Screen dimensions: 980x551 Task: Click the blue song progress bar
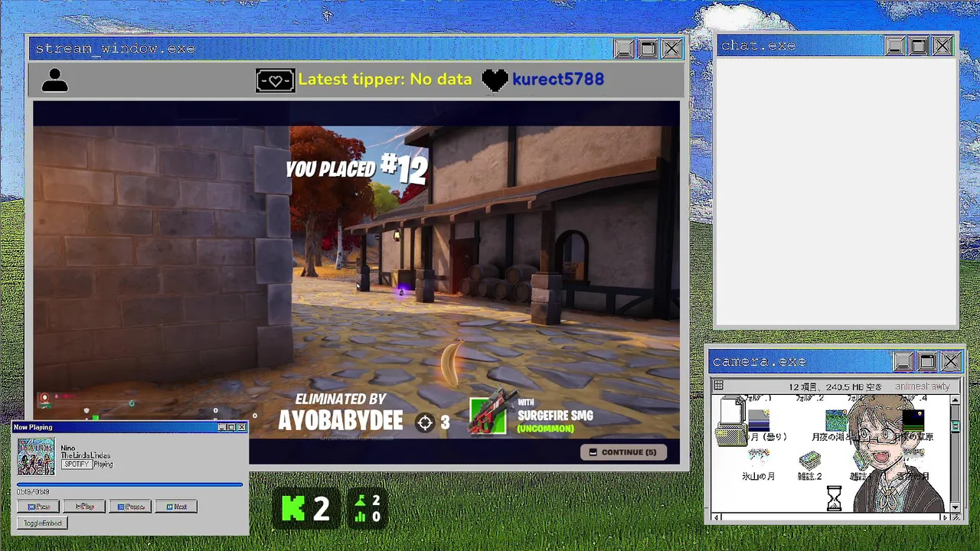coord(129,484)
